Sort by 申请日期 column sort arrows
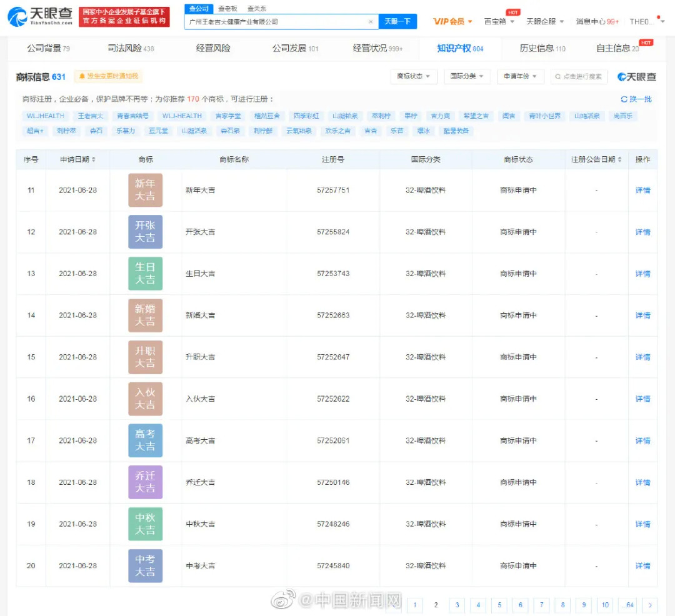 point(94,160)
